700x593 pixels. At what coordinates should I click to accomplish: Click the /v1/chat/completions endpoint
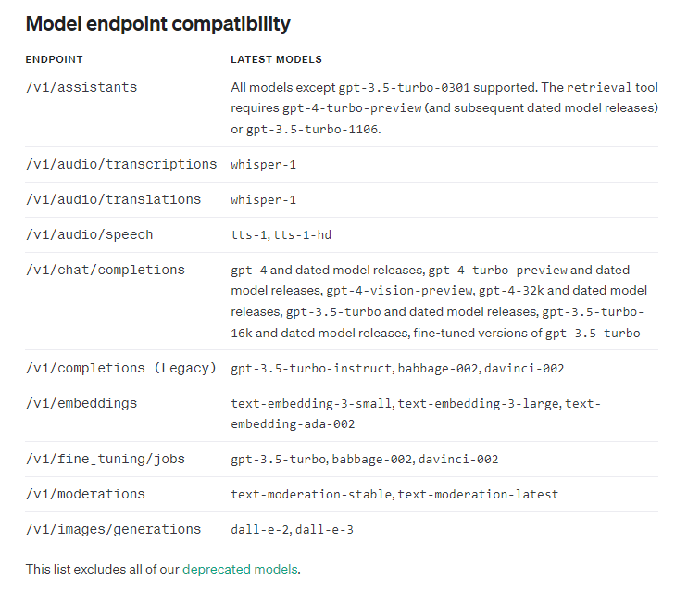point(106,270)
